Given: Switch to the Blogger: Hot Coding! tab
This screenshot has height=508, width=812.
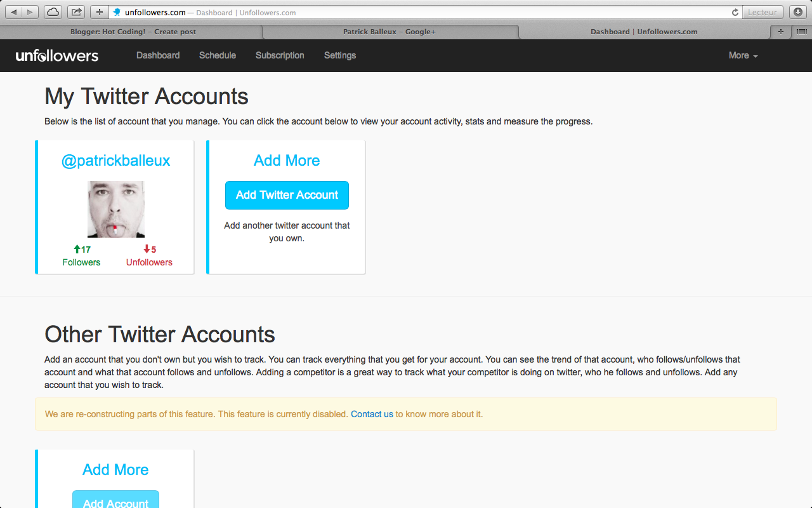Looking at the screenshot, I should pos(131,31).
